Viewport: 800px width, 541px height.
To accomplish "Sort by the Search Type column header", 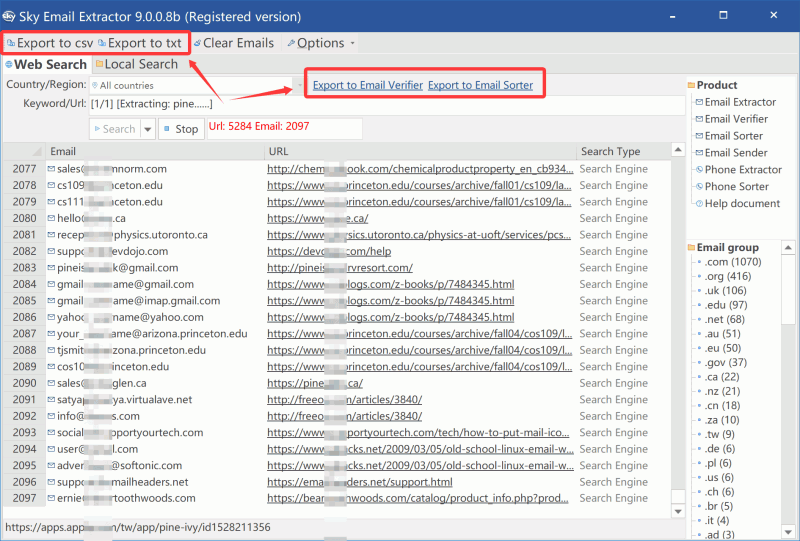I will pyautogui.click(x=623, y=152).
